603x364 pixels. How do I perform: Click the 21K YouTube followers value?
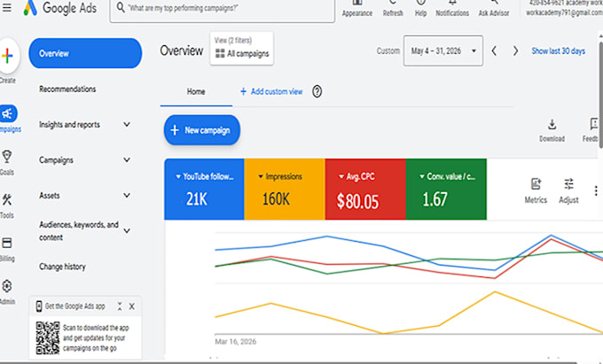[x=197, y=199]
